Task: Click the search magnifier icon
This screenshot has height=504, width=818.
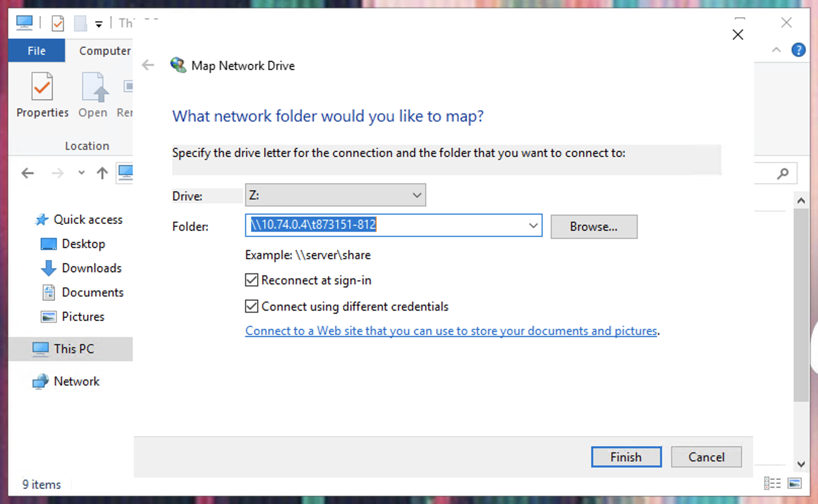Action: [x=783, y=174]
